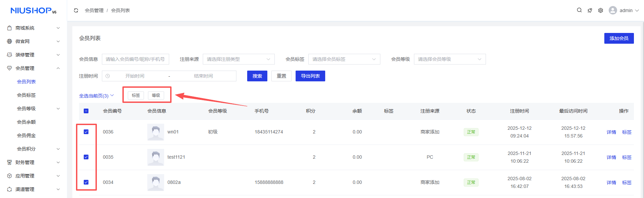
Task: Uncheck the checkbox for member 0035
Action: tap(86, 157)
